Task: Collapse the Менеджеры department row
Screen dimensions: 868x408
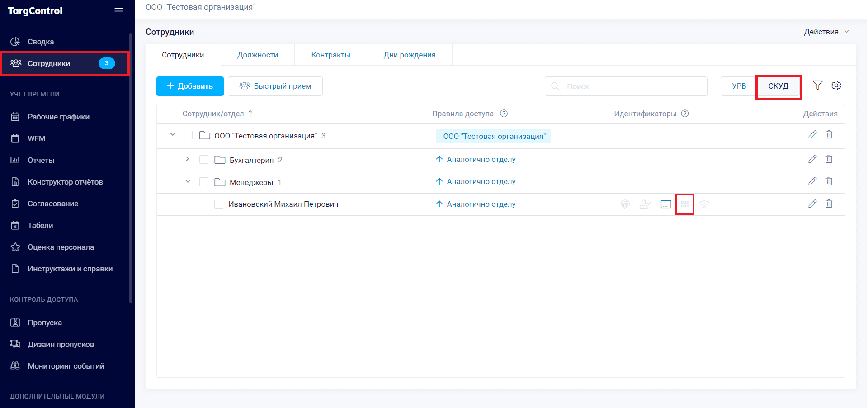Action: click(x=188, y=181)
